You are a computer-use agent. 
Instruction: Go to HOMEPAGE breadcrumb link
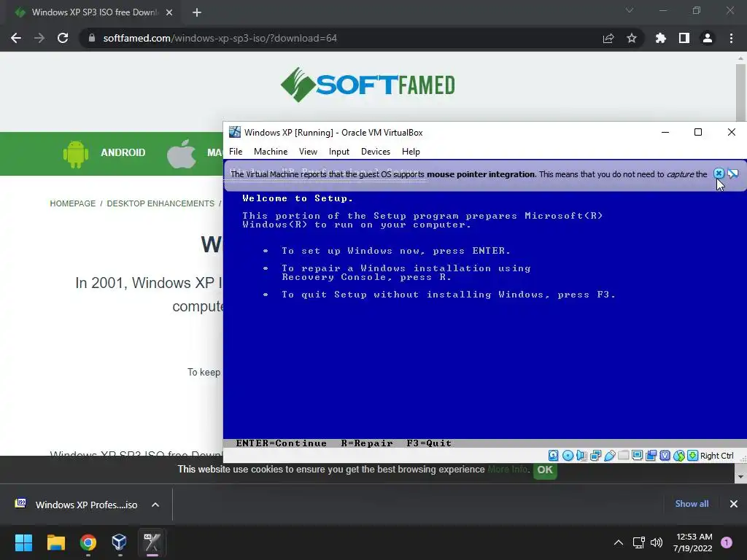click(73, 203)
